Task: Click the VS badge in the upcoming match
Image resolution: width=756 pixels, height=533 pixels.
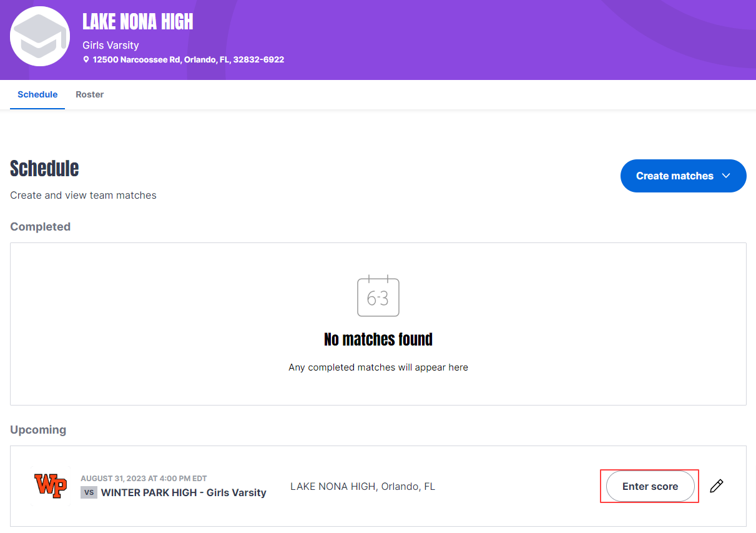Action: 89,492
